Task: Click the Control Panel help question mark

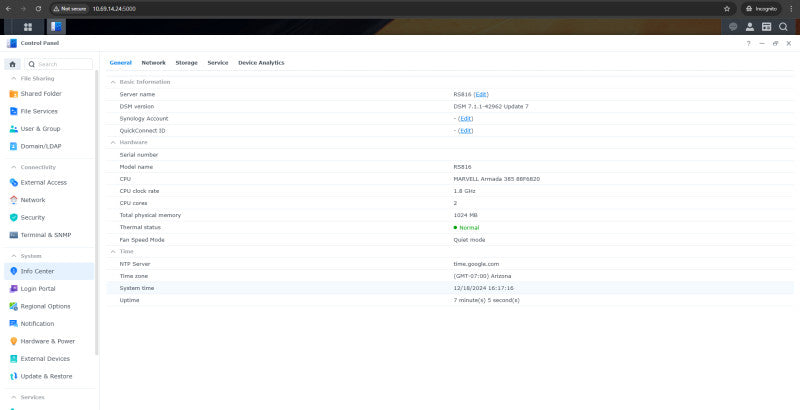Action: coord(748,43)
